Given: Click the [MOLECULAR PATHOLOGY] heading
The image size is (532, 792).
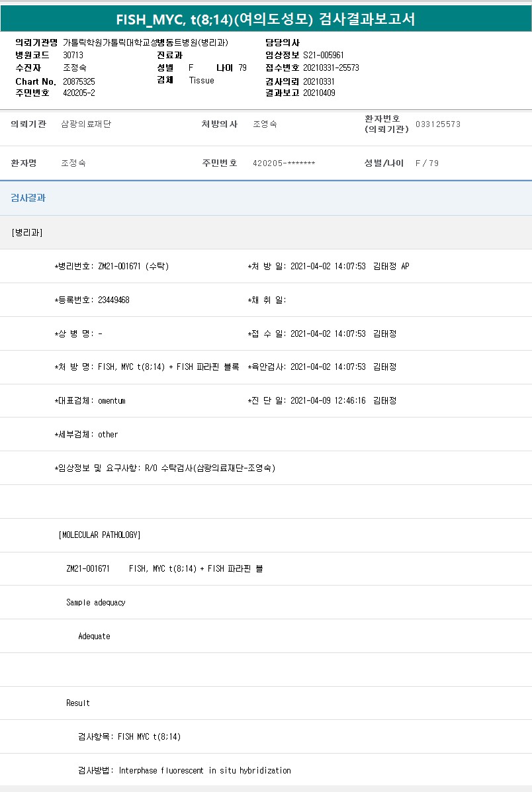Looking at the screenshot, I should (99, 535).
